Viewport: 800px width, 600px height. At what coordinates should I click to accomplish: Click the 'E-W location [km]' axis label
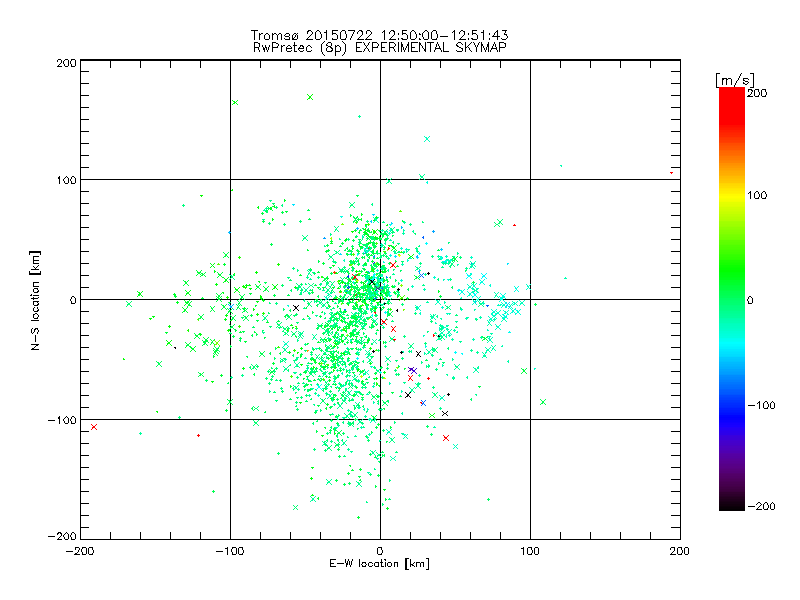[x=379, y=564]
